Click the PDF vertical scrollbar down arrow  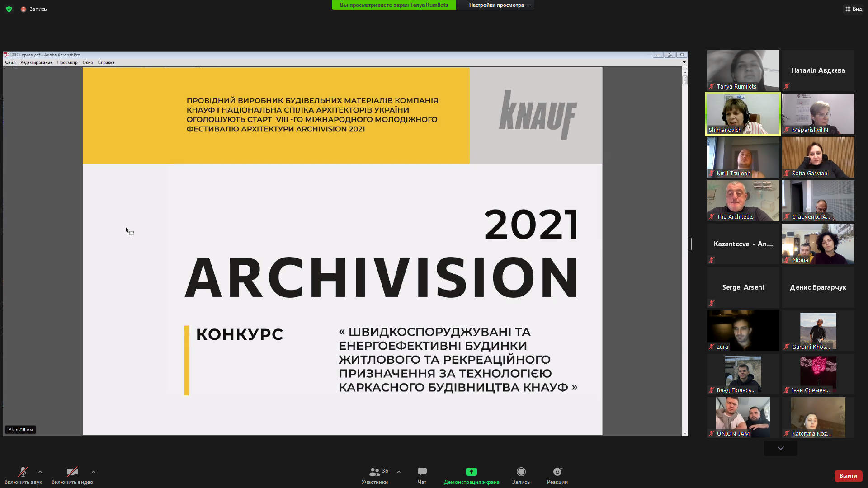click(x=685, y=433)
